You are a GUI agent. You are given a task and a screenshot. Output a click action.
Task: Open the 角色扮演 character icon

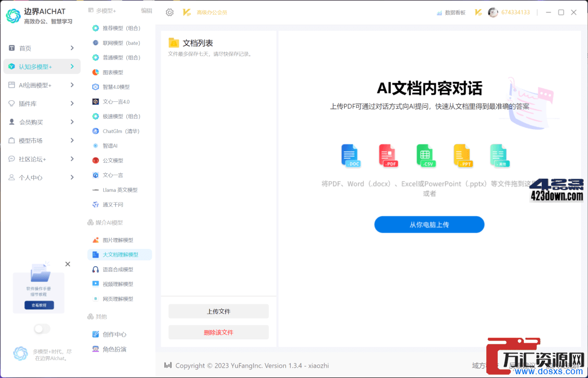click(x=96, y=349)
